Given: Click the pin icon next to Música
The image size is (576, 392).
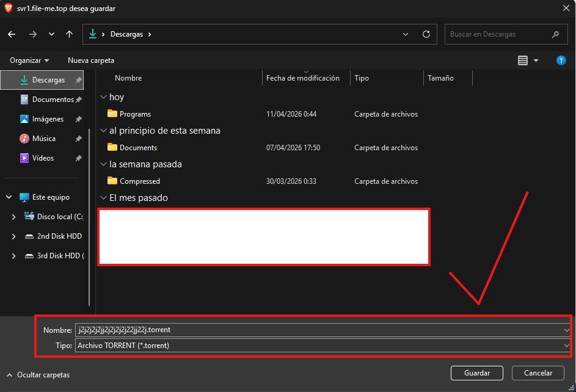Looking at the screenshot, I should [x=78, y=139].
